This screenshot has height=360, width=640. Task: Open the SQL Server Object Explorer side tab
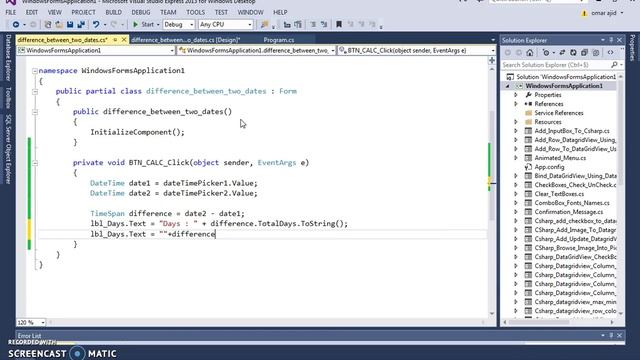[x=8, y=149]
